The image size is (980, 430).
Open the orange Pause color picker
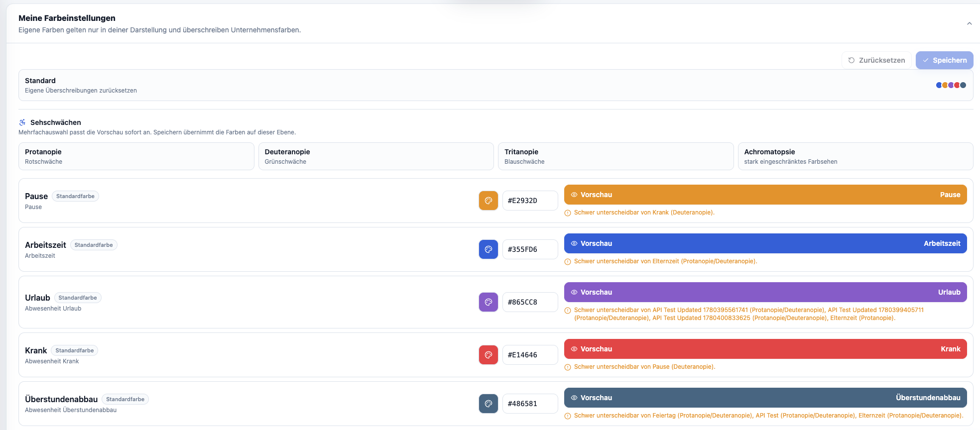pos(489,201)
